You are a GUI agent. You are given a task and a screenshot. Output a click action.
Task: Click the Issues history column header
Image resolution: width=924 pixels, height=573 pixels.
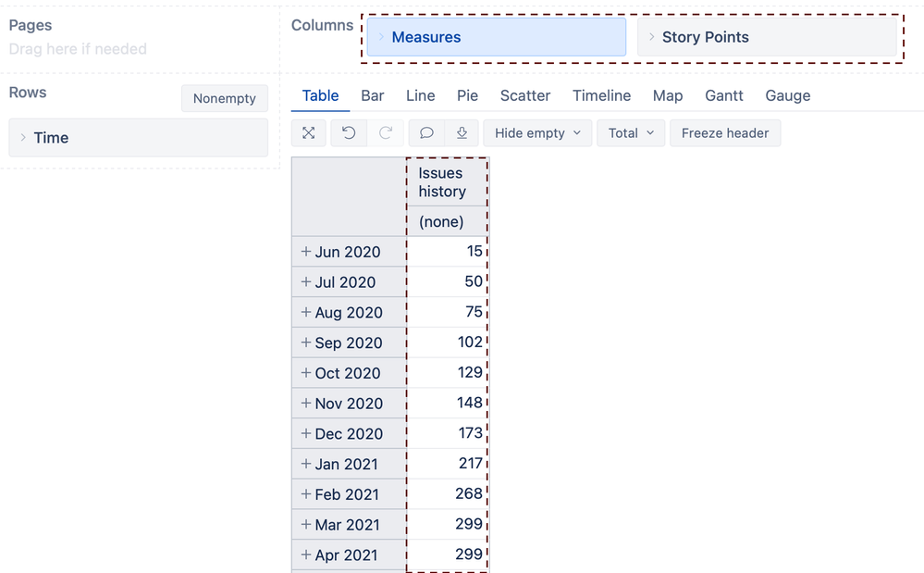(x=447, y=181)
